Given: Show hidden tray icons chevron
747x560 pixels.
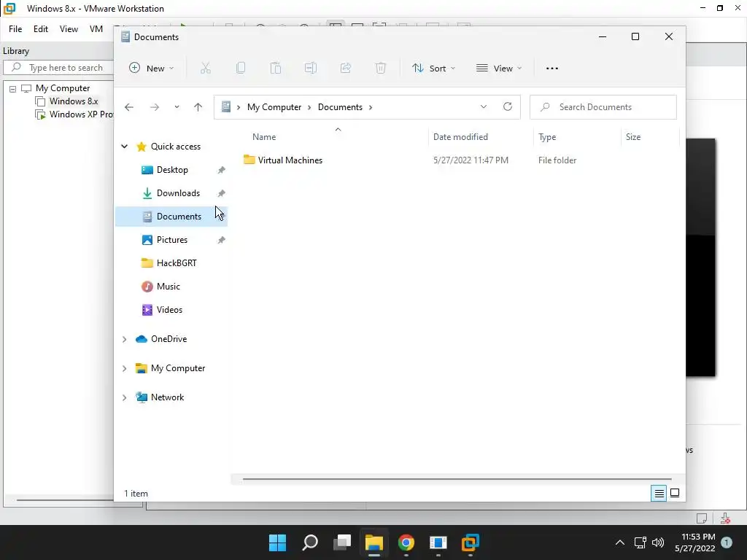Looking at the screenshot, I should 620,542.
